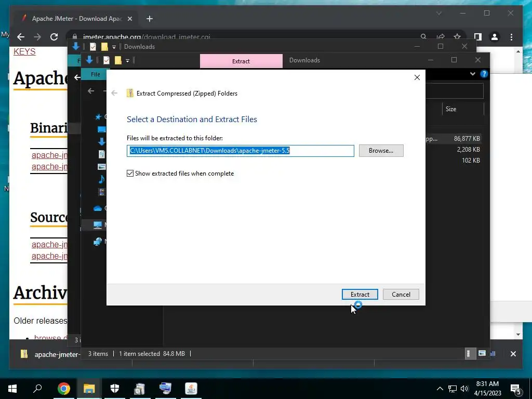532x399 pixels.
Task: Open the File menu in front Explorer
Action: (96, 74)
